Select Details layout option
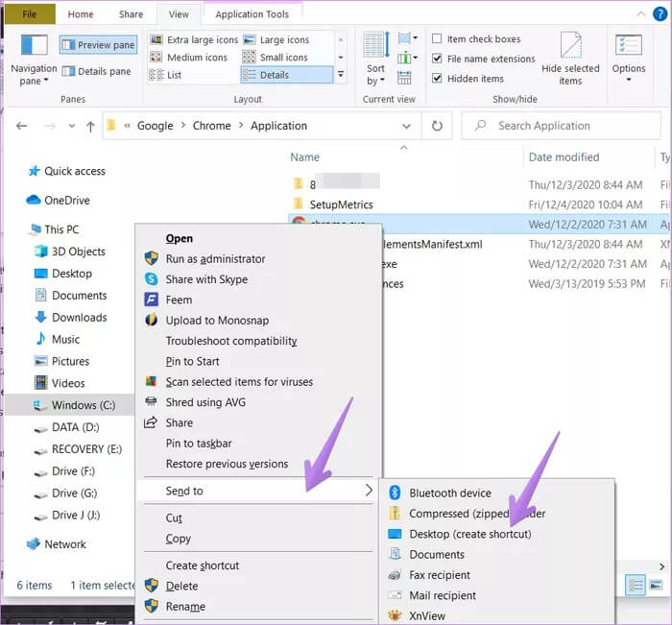The image size is (672, 625). [286, 75]
